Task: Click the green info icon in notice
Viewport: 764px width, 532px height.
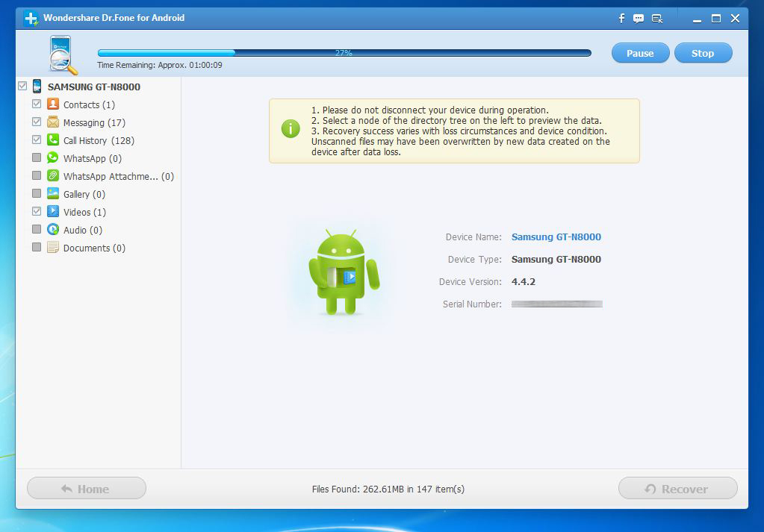Action: tap(291, 129)
